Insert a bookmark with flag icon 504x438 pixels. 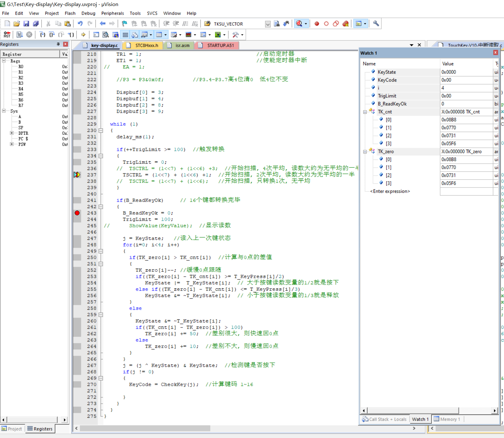tap(124, 24)
